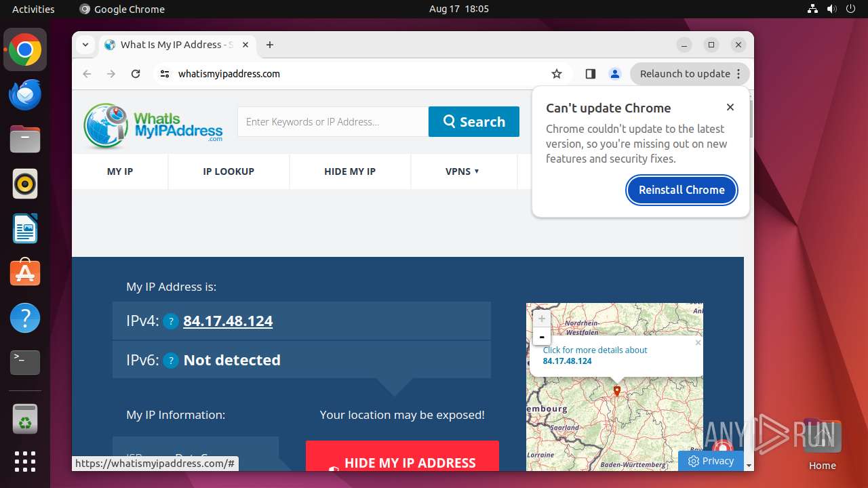Viewport: 868px width, 488px height.
Task: Show Applications grid in the dock
Action: click(25, 462)
